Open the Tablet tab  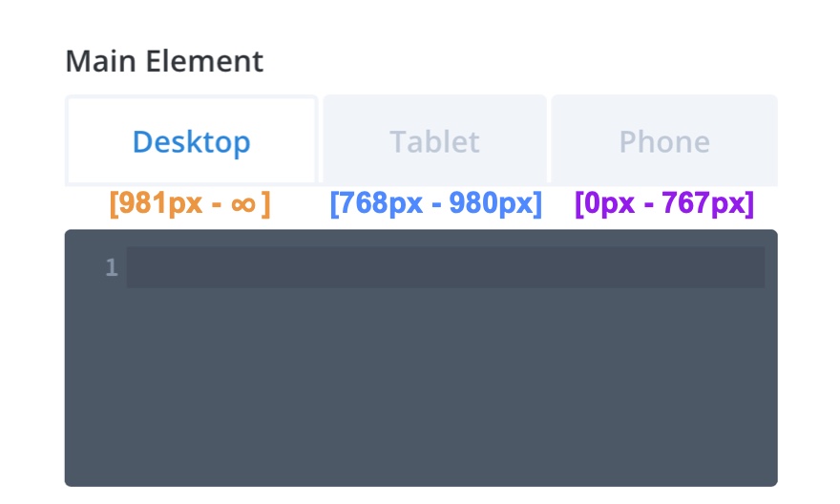[434, 140]
